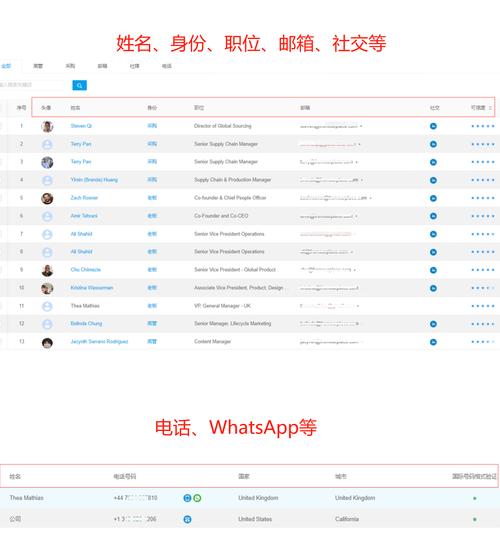
Task: Click Zach Rosner's profile photo
Action: [47, 198]
